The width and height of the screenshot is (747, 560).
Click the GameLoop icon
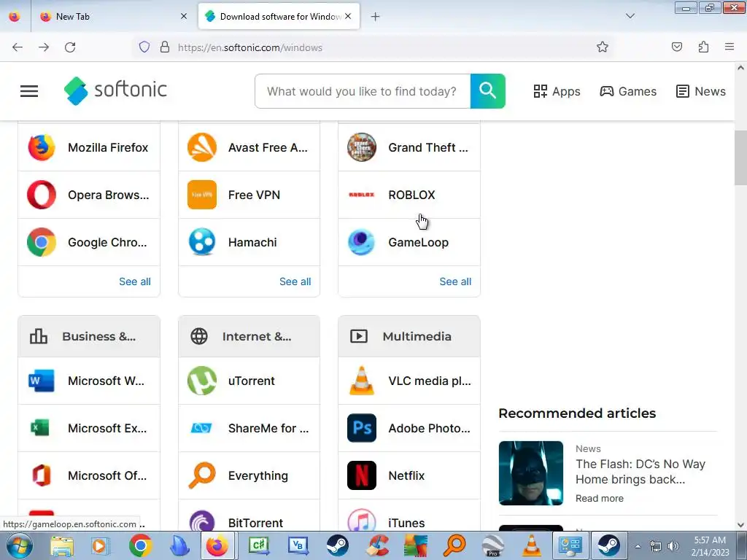[362, 242]
